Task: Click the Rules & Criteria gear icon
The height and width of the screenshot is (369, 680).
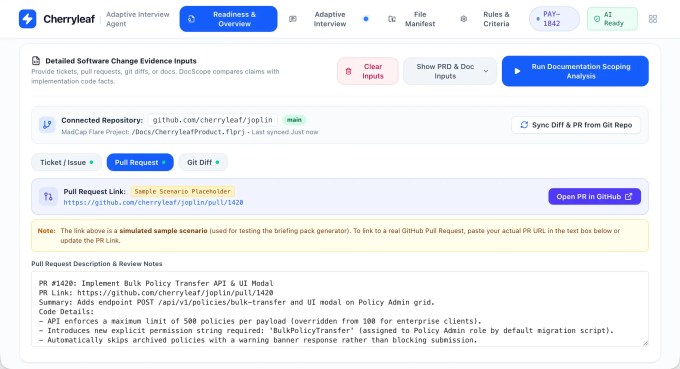Action: coord(464,19)
